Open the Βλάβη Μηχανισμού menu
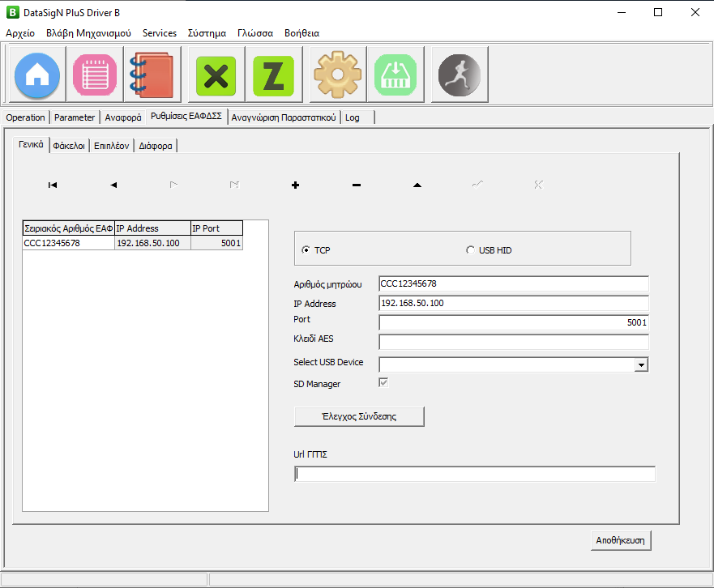The width and height of the screenshot is (714, 588). (x=88, y=33)
